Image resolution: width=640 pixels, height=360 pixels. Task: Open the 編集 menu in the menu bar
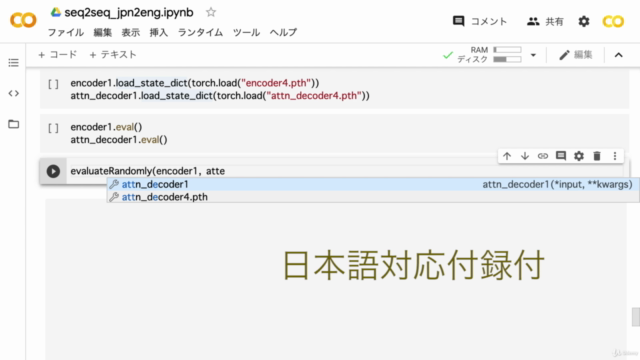(x=102, y=32)
